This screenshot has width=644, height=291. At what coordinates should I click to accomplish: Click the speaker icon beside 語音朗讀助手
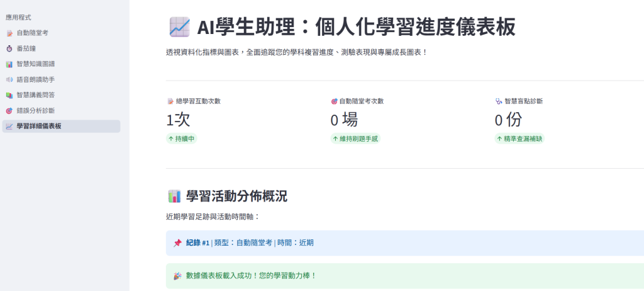pos(9,79)
